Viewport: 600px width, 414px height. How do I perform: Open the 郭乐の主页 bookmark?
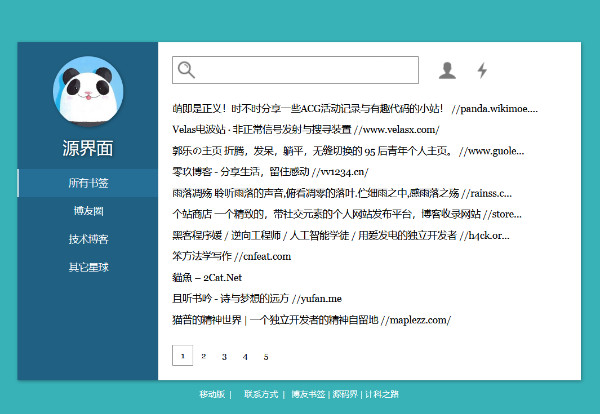(x=348, y=151)
